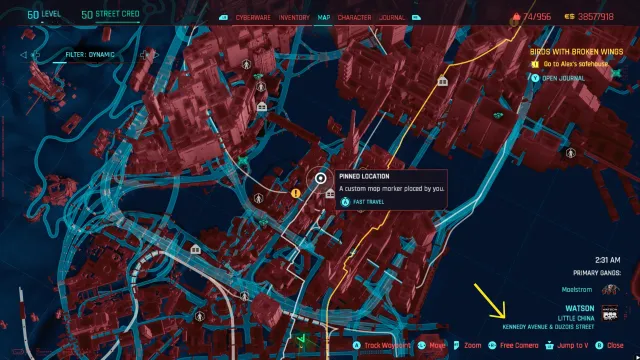The height and width of the screenshot is (360, 640).
Task: Click Jump to V in bottom bar
Action: point(573,346)
